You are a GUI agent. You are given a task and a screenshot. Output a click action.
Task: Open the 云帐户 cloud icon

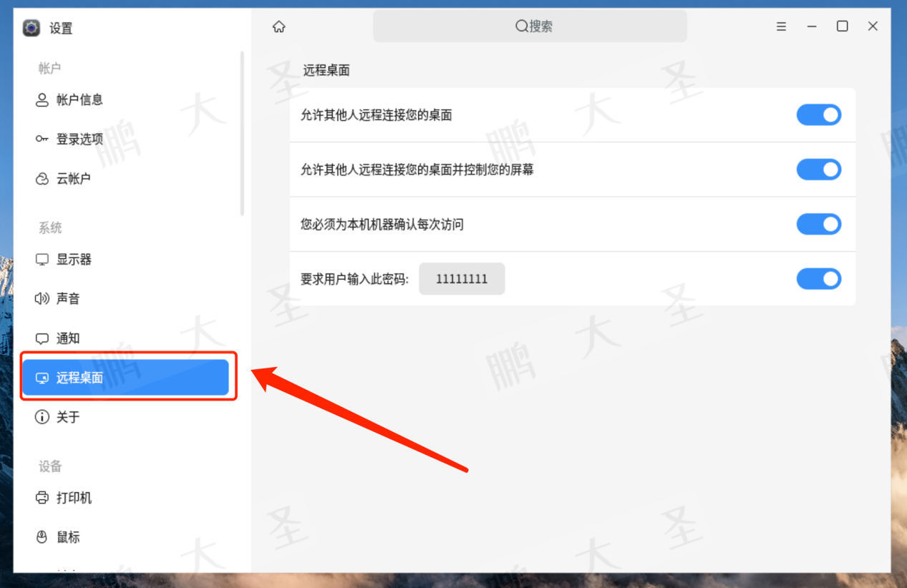point(42,179)
